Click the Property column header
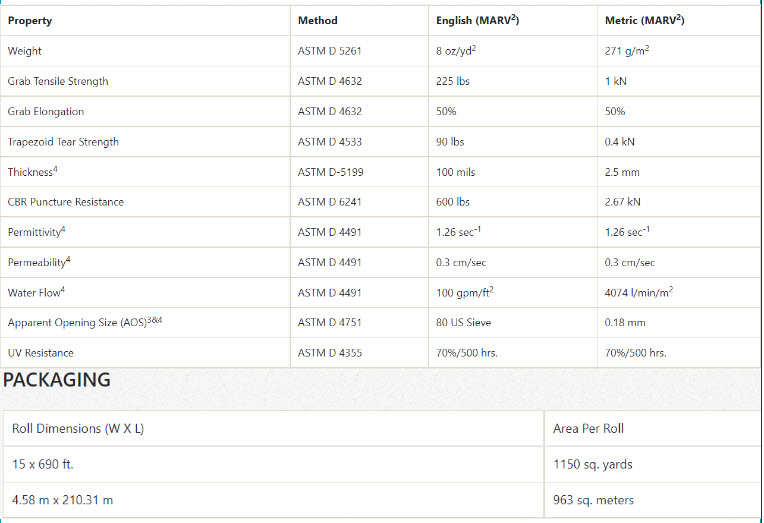764x523 pixels. [30, 20]
